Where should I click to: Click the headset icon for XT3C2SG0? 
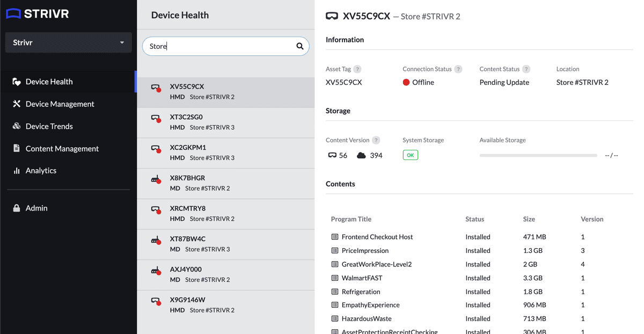[x=156, y=118]
